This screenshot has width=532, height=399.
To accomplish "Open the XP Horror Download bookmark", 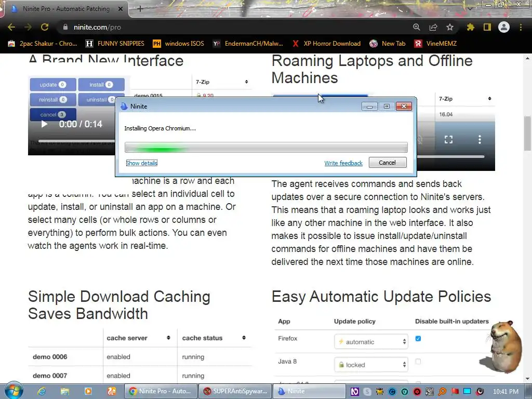I will point(326,44).
